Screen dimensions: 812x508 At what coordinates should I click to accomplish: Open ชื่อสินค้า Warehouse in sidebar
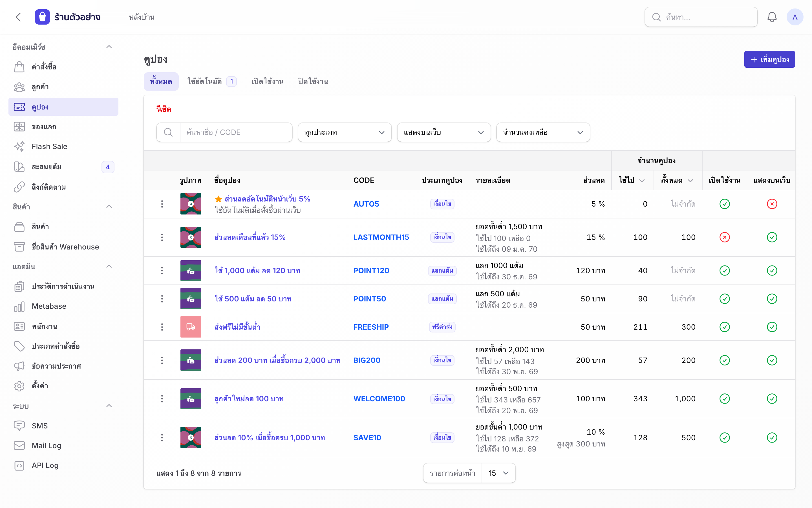[63, 247]
